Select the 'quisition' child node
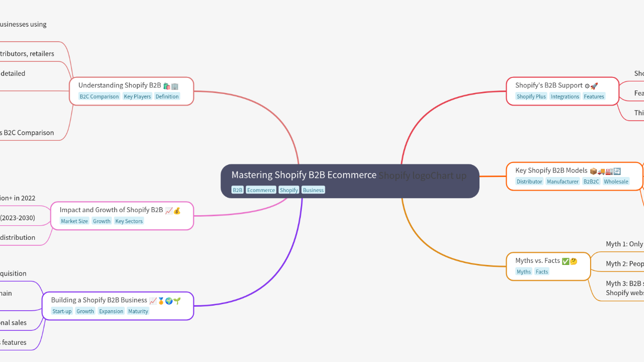The image size is (644, 362). [x=14, y=274]
